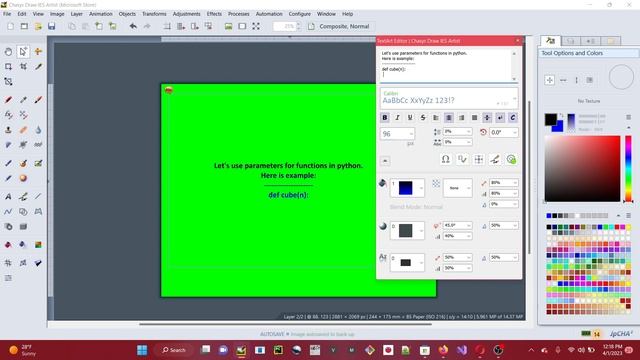This screenshot has width=640, height=360.
Task: Open the File menu
Action: point(7,14)
